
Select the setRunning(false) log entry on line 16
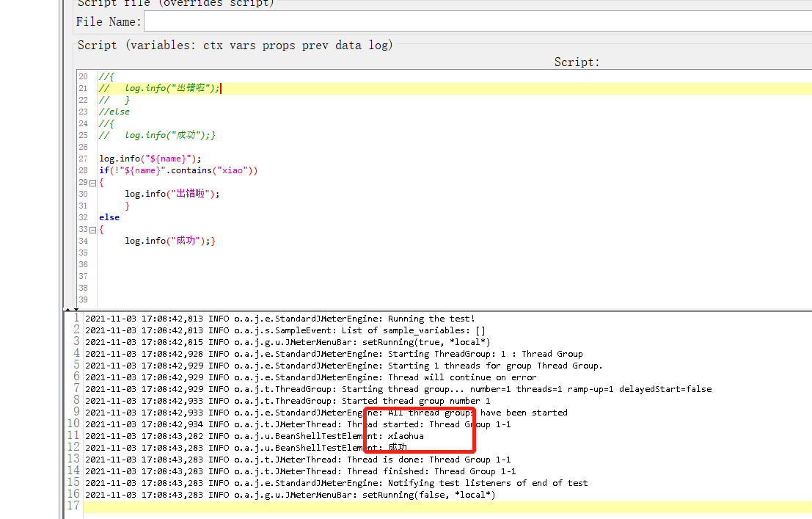tap(293, 495)
